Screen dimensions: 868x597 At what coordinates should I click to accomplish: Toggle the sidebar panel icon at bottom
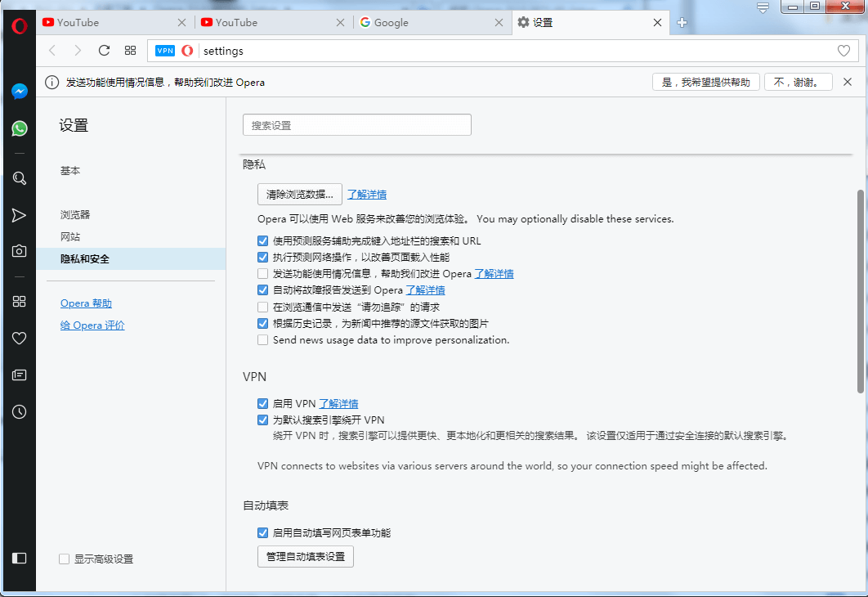click(x=20, y=559)
